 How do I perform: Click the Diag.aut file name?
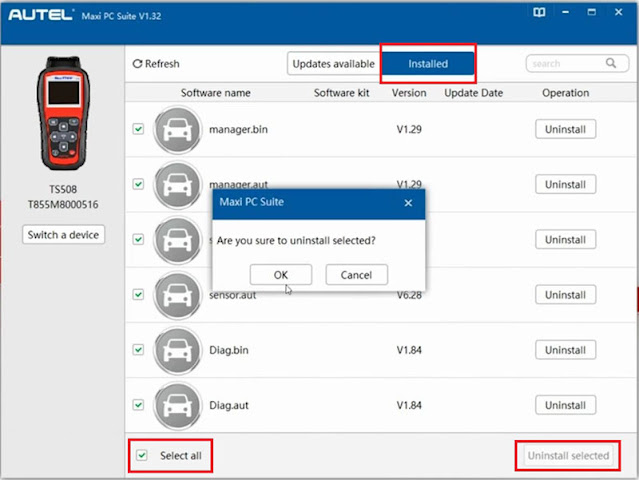tap(229, 405)
